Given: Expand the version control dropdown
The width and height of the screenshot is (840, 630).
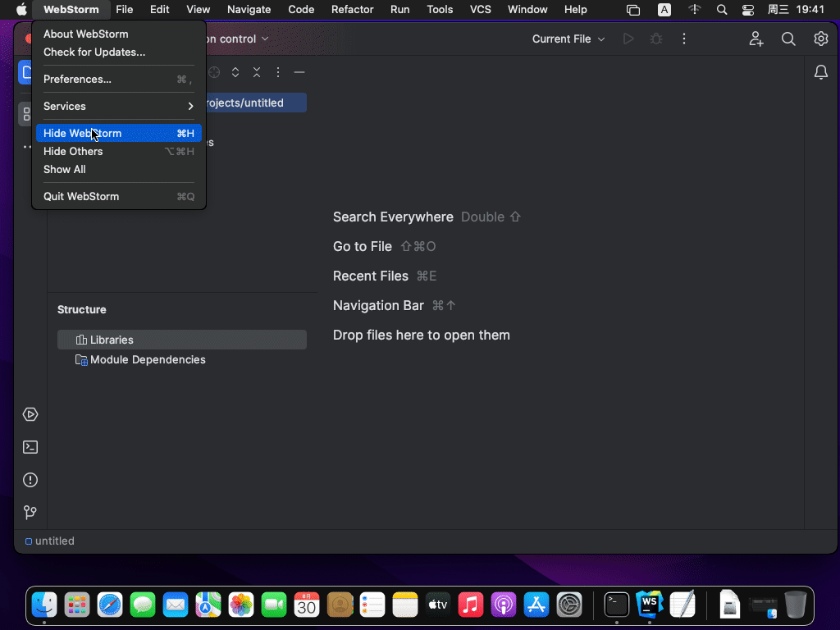Looking at the screenshot, I should tap(237, 39).
